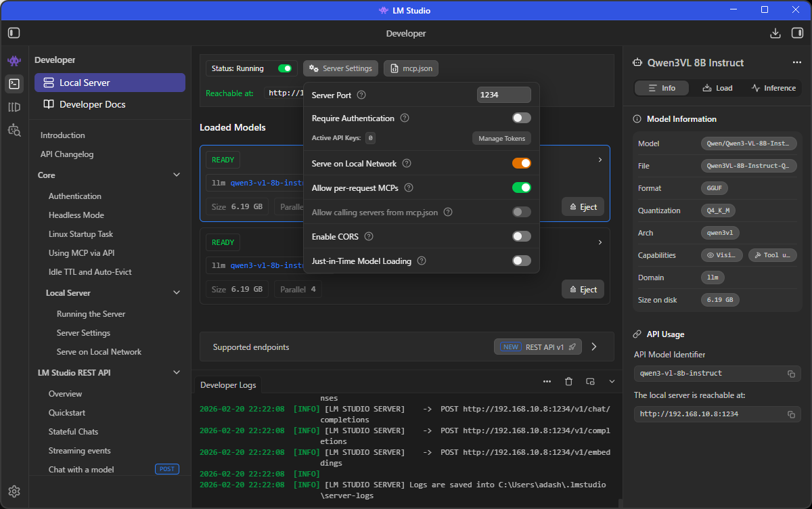Viewport: 812px width, 509px height.
Task: Turn off Serve on Local Network
Action: tap(521, 163)
